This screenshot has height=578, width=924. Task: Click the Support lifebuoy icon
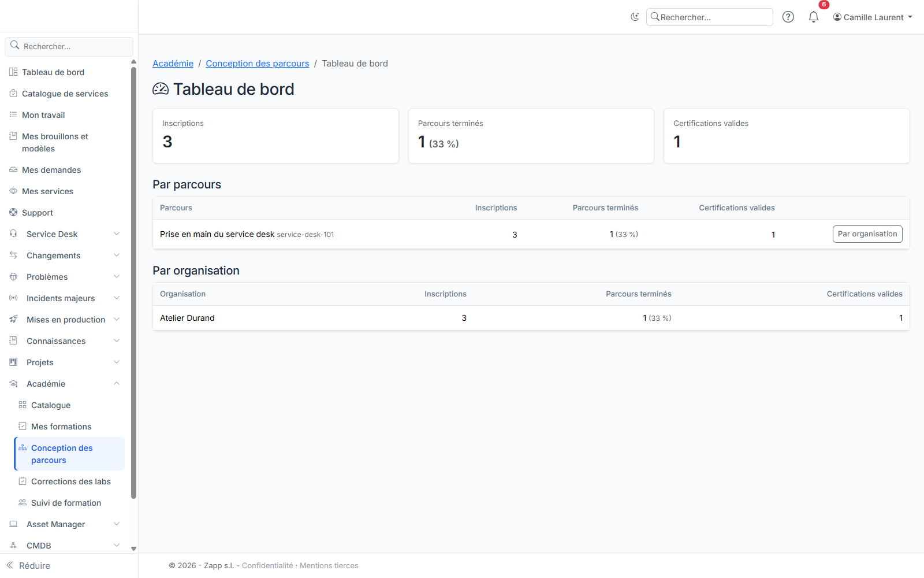tap(13, 212)
